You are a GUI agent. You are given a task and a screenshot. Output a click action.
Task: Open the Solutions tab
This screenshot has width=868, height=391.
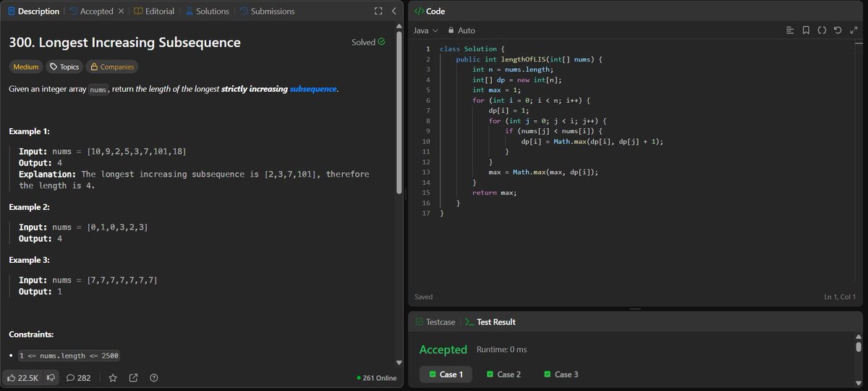207,12
